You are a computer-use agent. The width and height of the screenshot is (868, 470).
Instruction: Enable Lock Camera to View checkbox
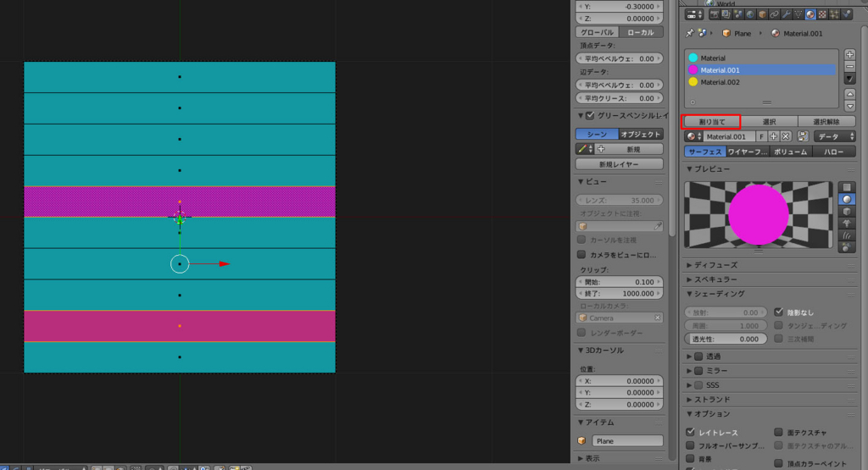click(581, 254)
